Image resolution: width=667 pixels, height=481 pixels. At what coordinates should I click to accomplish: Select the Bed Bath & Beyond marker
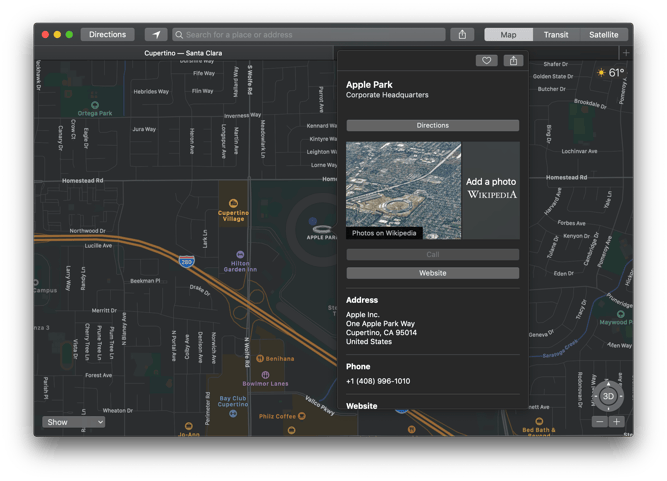click(539, 421)
